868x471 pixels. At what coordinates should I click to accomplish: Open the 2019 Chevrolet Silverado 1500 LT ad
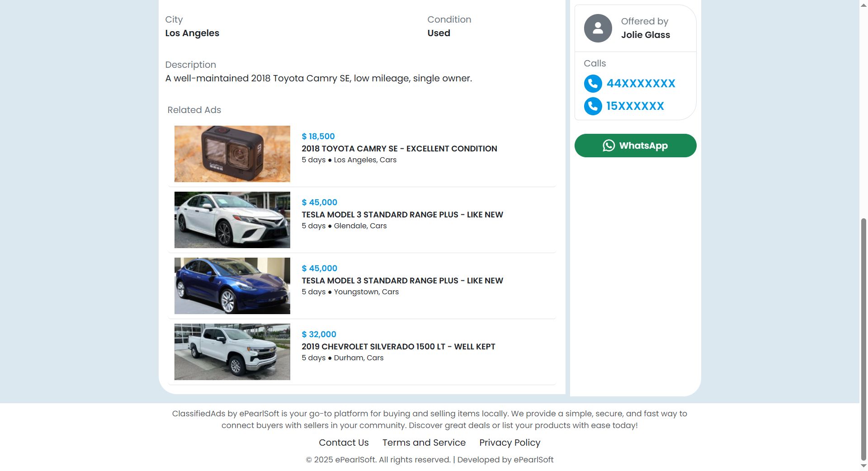(x=398, y=347)
